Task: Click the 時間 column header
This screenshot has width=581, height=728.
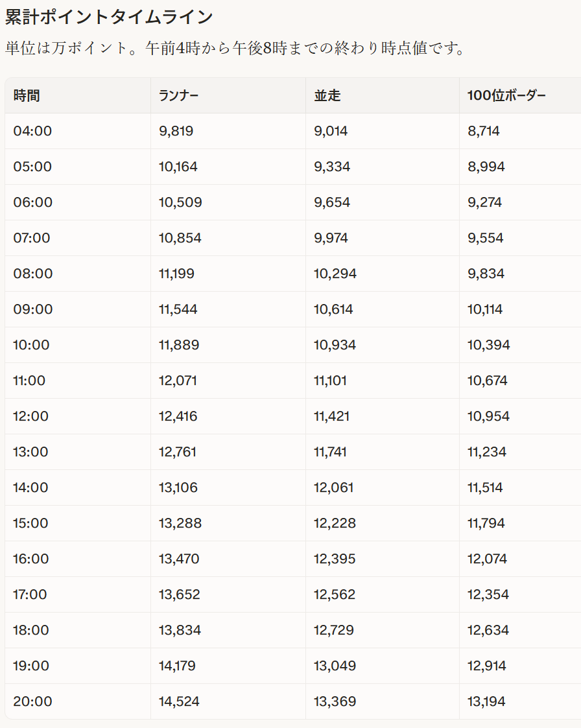Action: click(x=27, y=96)
